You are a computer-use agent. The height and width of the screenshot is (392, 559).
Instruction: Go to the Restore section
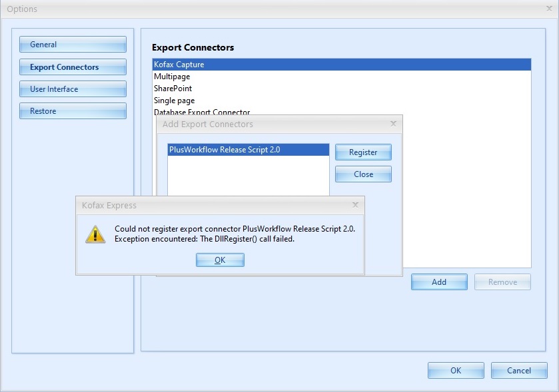point(73,111)
